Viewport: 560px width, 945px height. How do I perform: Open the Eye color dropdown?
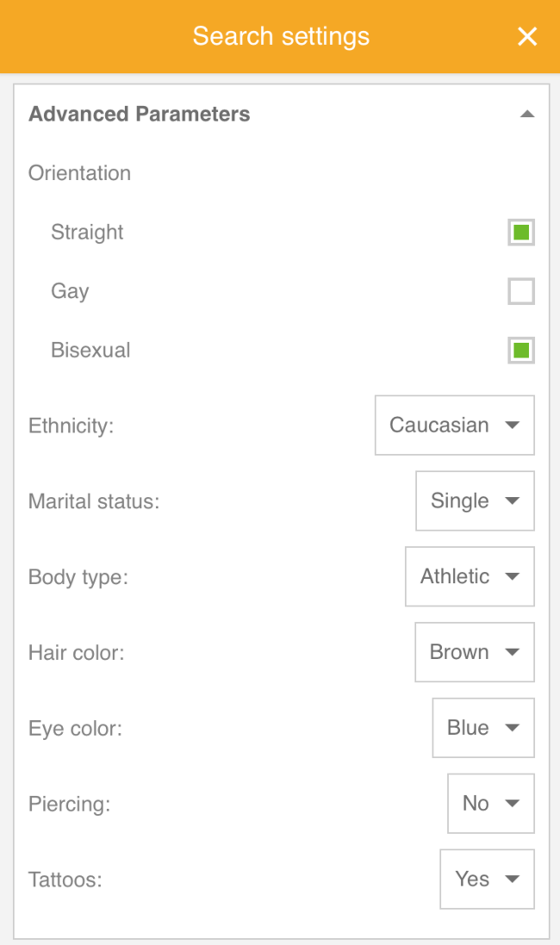(483, 729)
